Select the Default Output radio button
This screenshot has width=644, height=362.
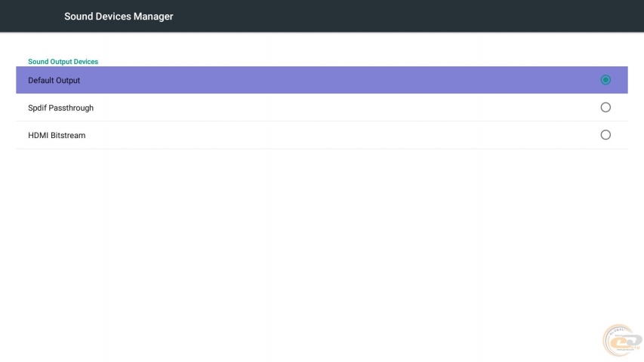605,80
